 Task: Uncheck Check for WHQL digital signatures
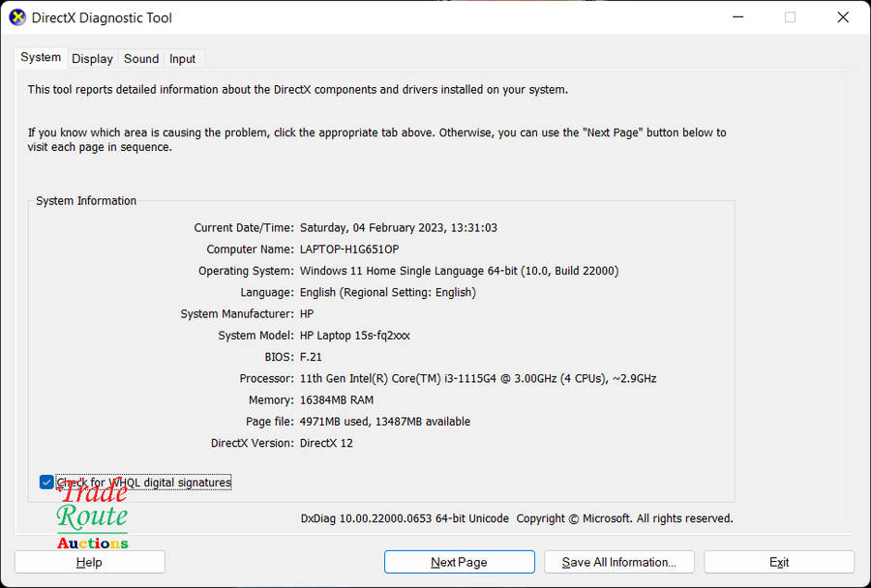pyautogui.click(x=46, y=482)
